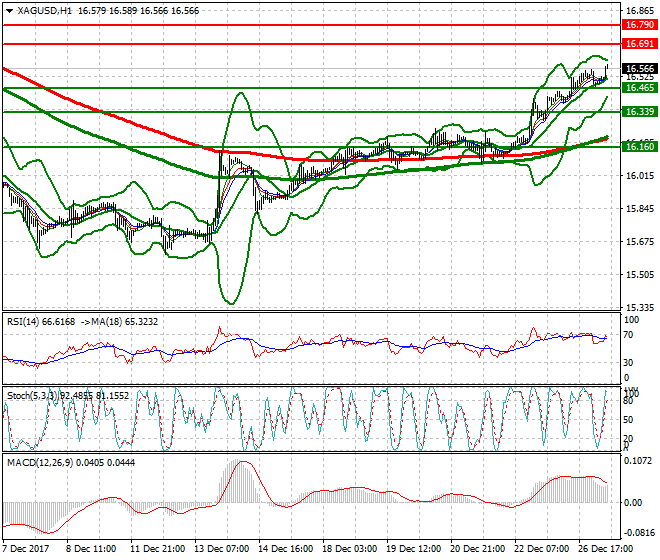
Task: Click the 20 Dec 21:00 time label
Action: 477,549
